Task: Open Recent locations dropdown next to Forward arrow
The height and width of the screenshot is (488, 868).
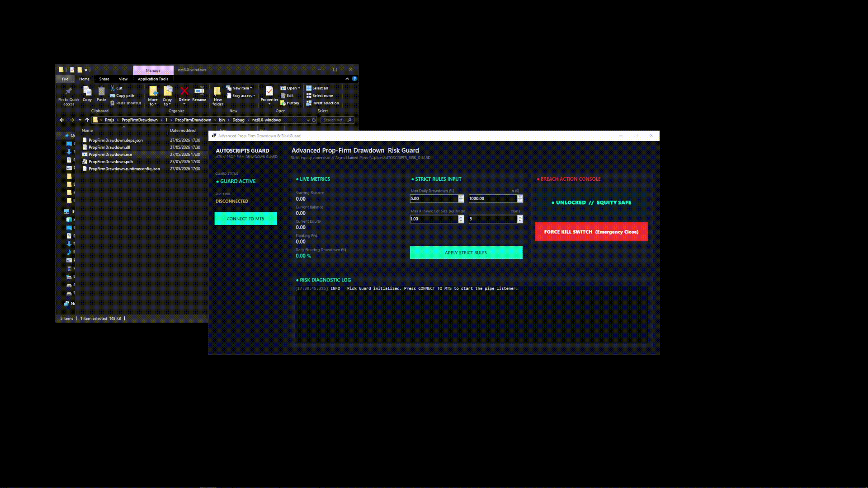Action: [80, 120]
